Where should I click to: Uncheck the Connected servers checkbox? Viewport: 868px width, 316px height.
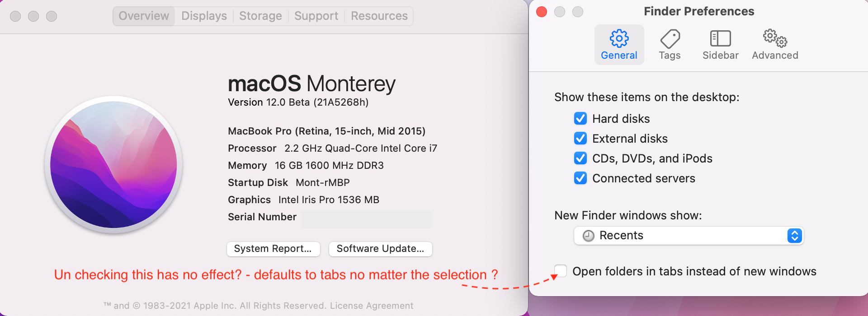point(580,178)
